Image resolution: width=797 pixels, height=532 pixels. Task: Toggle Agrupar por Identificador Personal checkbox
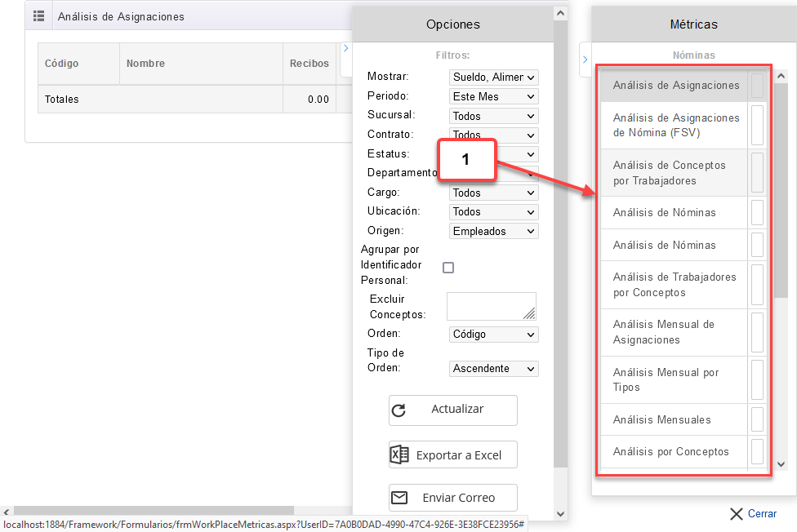coord(448,268)
